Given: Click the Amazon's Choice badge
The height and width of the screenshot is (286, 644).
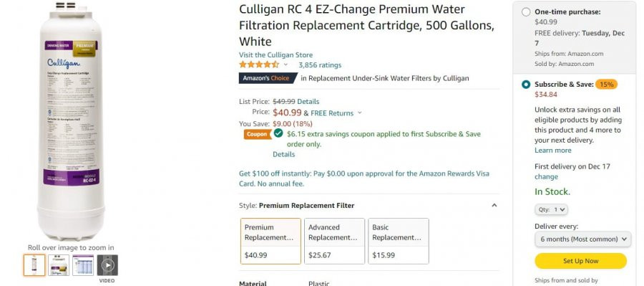Looking at the screenshot, I should point(268,78).
